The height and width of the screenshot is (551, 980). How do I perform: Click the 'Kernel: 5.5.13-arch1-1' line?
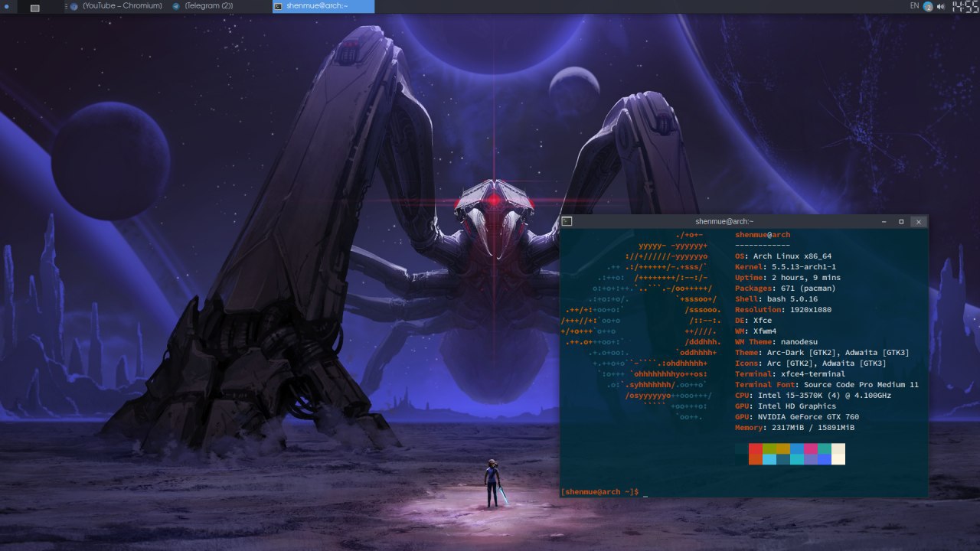(786, 267)
